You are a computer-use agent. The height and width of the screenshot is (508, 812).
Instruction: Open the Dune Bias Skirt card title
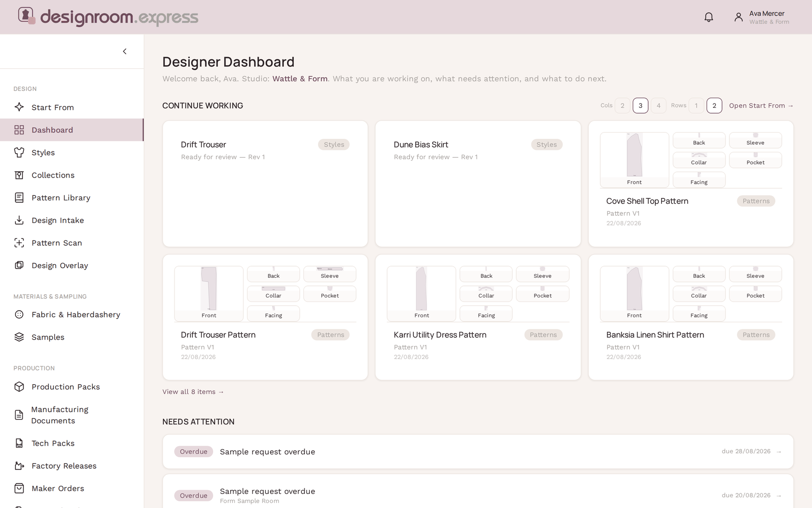[421, 145]
